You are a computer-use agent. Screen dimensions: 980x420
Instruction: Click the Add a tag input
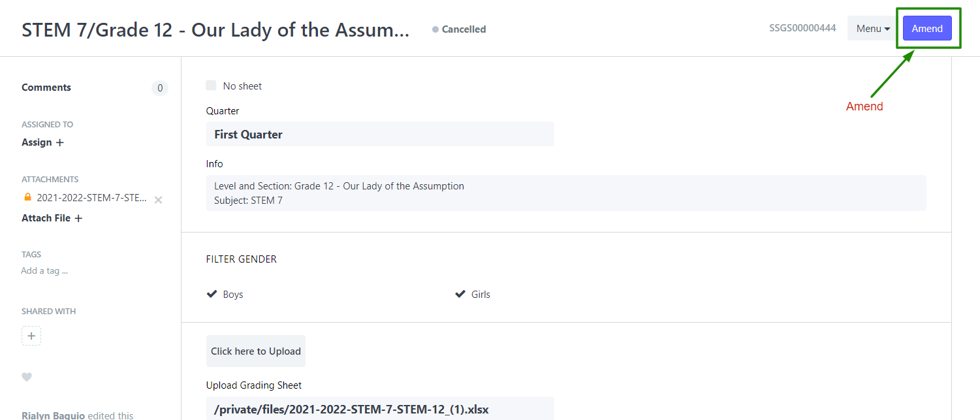coord(44,270)
